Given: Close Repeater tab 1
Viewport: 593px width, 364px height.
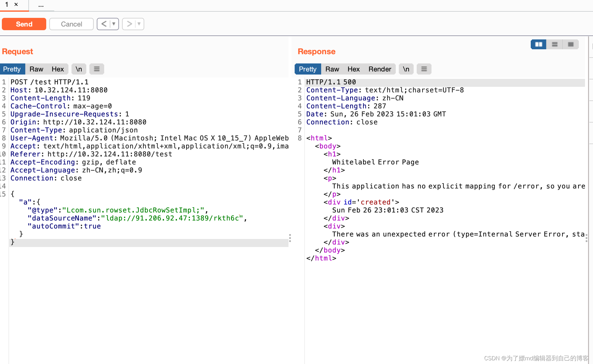Looking at the screenshot, I should 16,5.
